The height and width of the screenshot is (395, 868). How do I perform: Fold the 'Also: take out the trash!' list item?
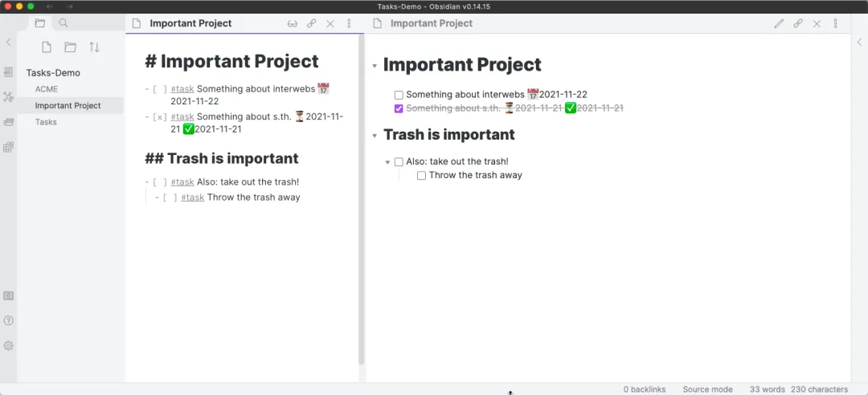(x=387, y=163)
